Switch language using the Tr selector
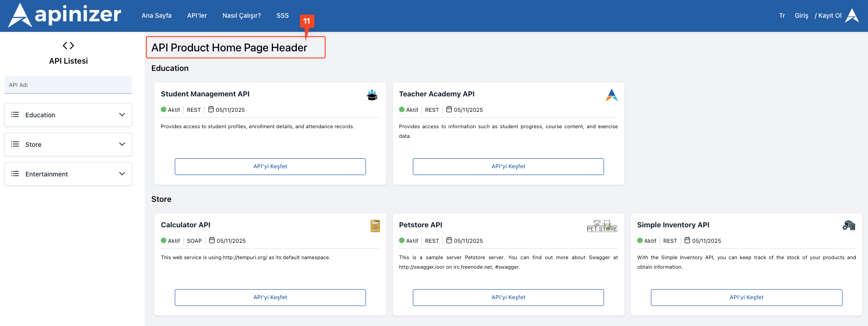The width and height of the screenshot is (868, 326). pyautogui.click(x=782, y=15)
